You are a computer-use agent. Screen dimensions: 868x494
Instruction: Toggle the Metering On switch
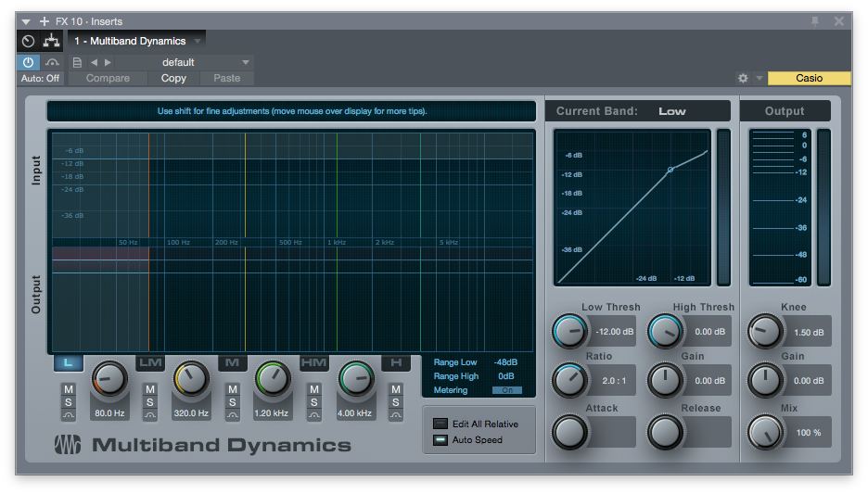click(x=506, y=390)
